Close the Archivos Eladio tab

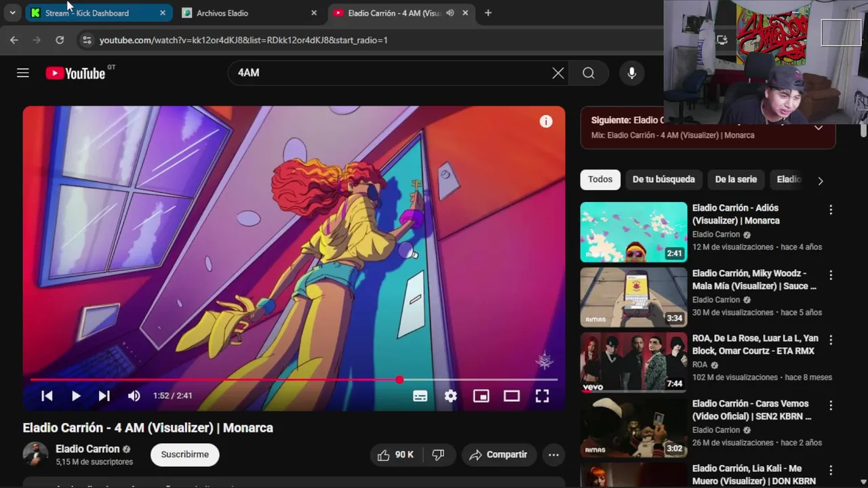313,13
